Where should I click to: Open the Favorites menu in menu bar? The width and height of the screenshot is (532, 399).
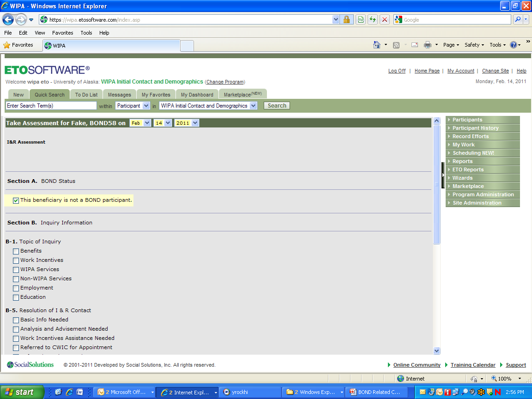62,33
